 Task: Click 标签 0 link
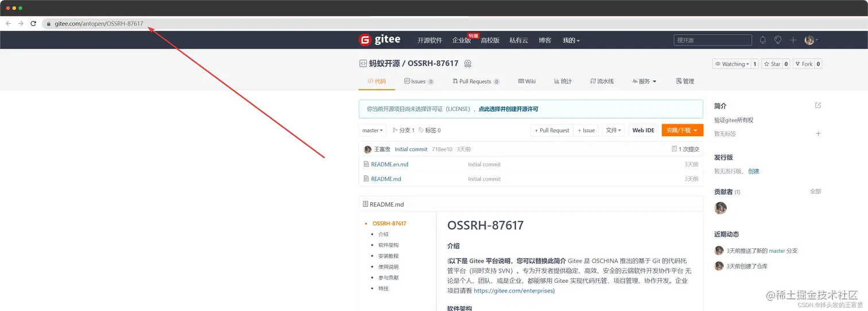pyautogui.click(x=429, y=130)
